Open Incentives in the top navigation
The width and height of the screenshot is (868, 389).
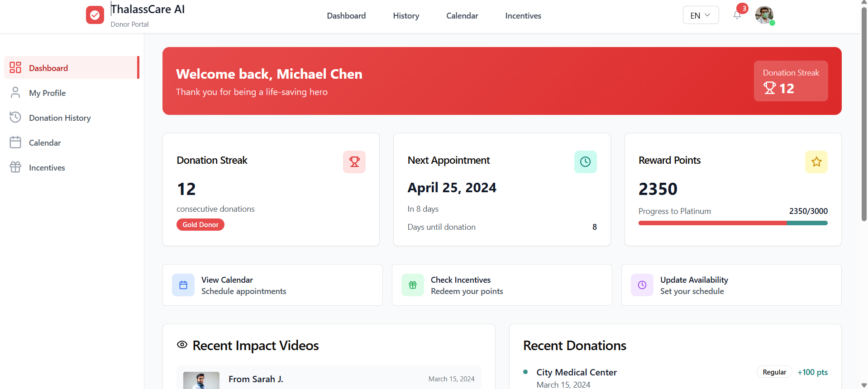[523, 16]
